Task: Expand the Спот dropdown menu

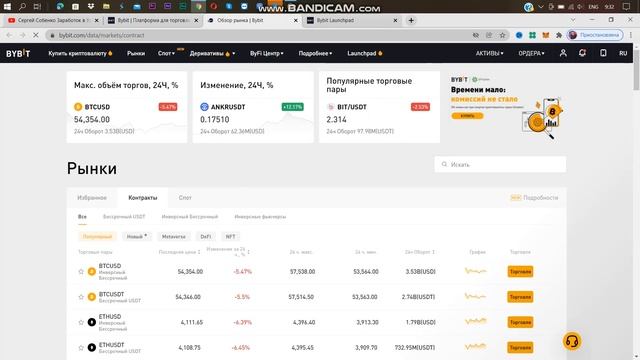Action: (167, 53)
